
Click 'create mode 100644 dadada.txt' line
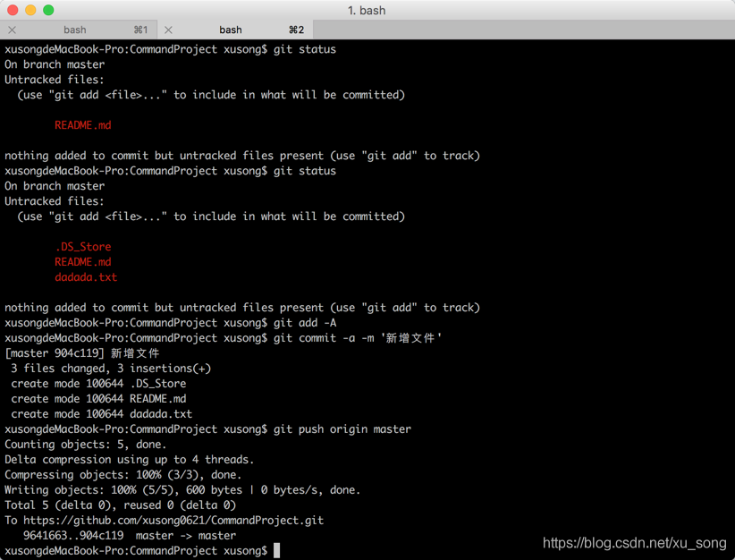(x=102, y=414)
